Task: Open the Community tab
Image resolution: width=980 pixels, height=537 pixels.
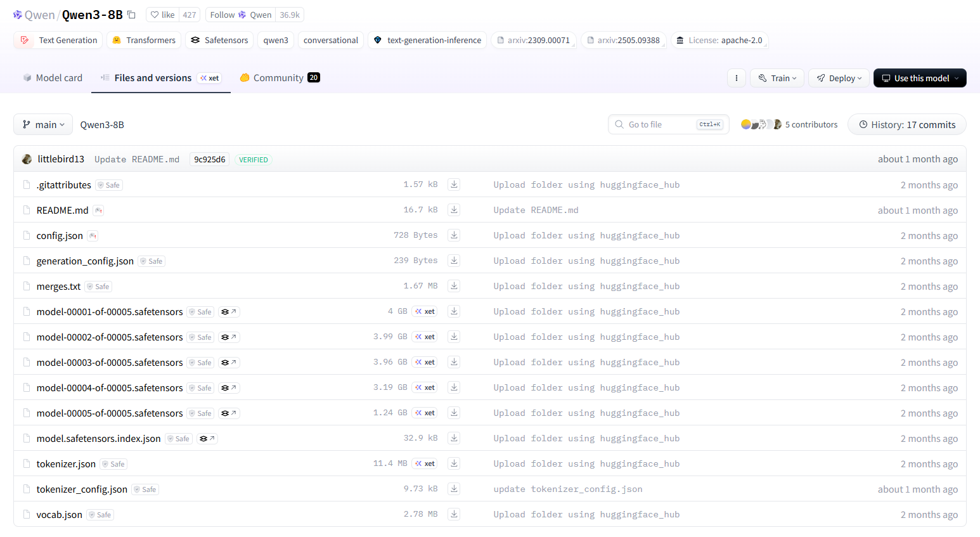Action: click(280, 77)
